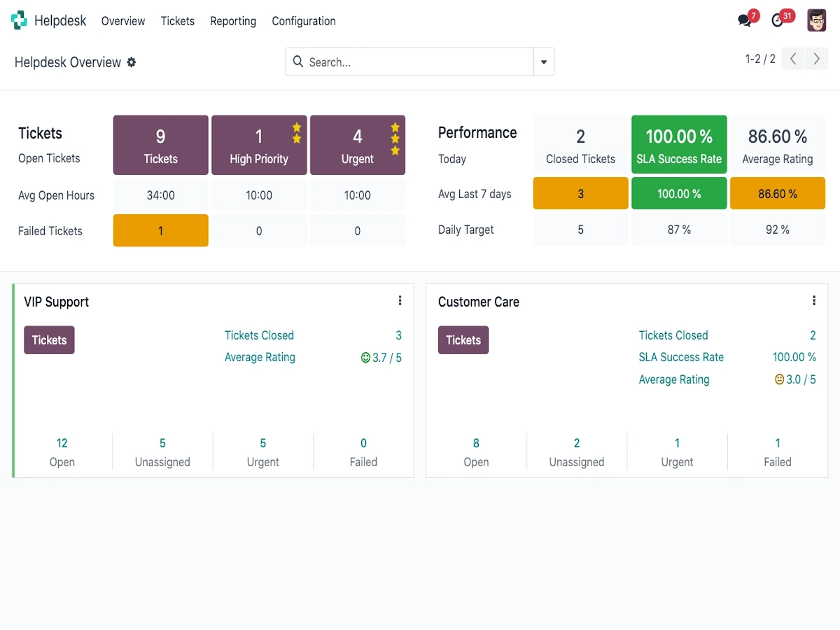This screenshot has height=630, width=840.
Task: Open the Urgent tickets tile with three stars
Action: [x=357, y=145]
